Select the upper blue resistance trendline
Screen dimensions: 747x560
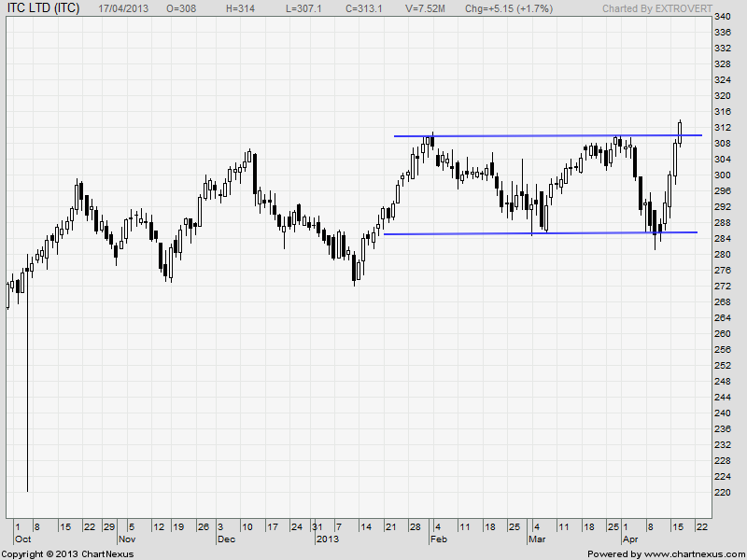pyautogui.click(x=523, y=136)
